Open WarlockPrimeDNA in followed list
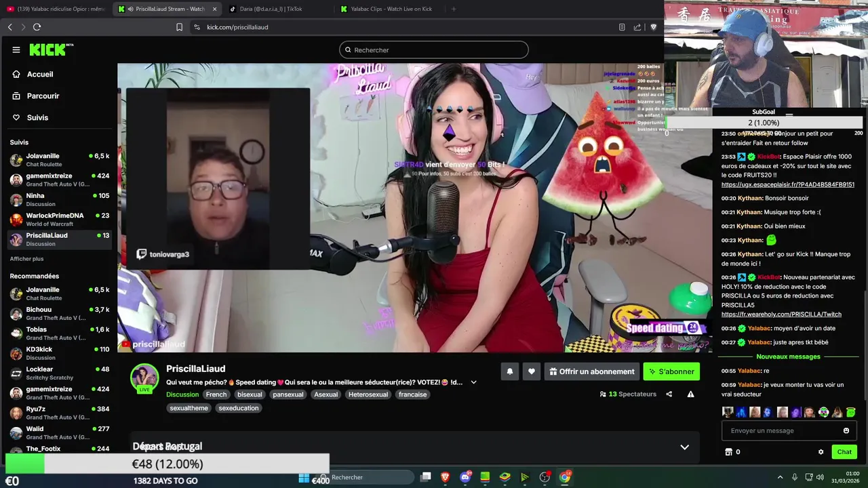868x488 pixels. pos(60,220)
